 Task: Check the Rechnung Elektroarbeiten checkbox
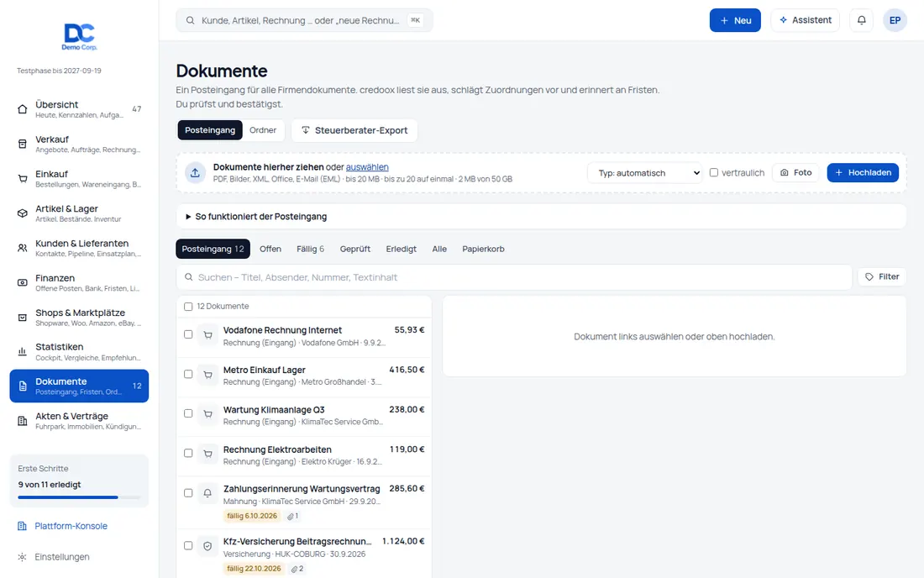(x=188, y=453)
